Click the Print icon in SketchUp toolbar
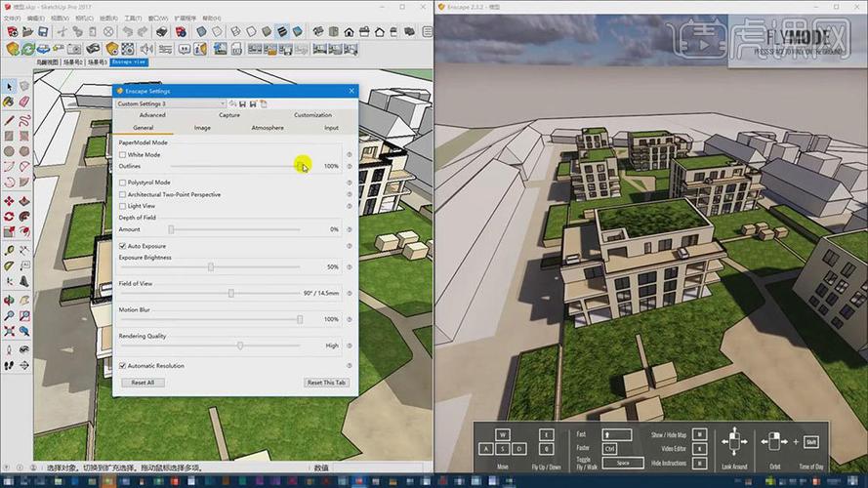This screenshot has width=868, height=488. point(162,32)
